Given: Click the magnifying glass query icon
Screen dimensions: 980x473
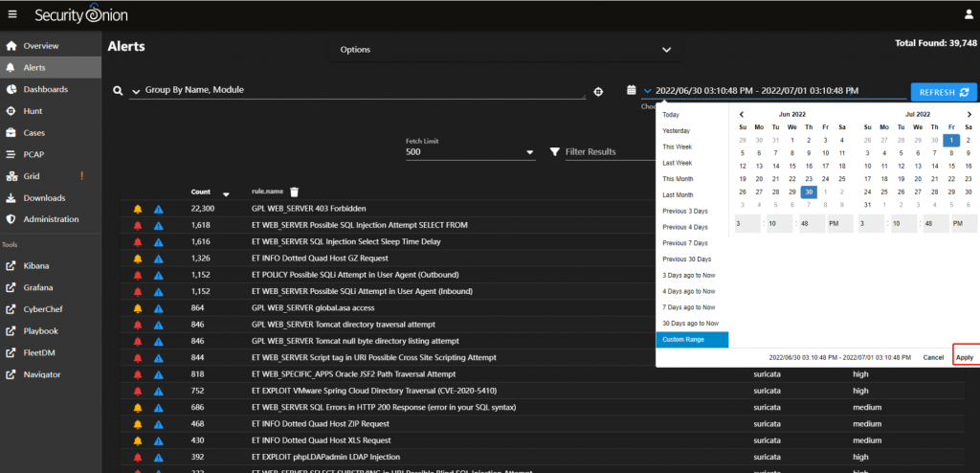Looking at the screenshot, I should click(x=118, y=91).
